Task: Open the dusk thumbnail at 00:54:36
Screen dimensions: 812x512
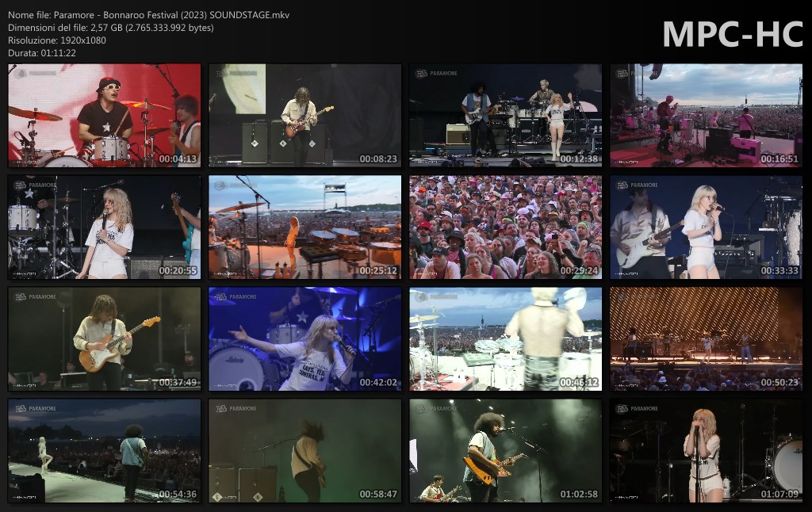Action: pos(104,451)
